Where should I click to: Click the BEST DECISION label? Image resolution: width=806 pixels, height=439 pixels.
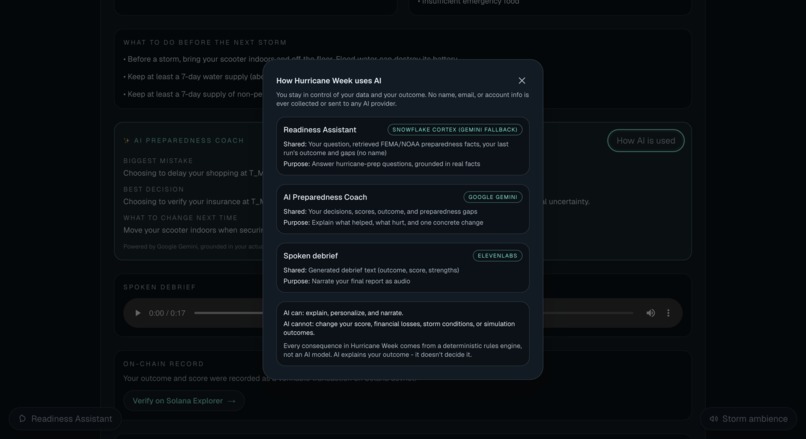(x=153, y=189)
